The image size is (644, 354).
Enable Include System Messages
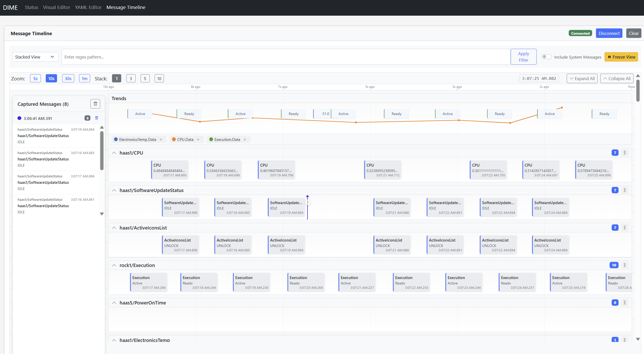(x=547, y=57)
